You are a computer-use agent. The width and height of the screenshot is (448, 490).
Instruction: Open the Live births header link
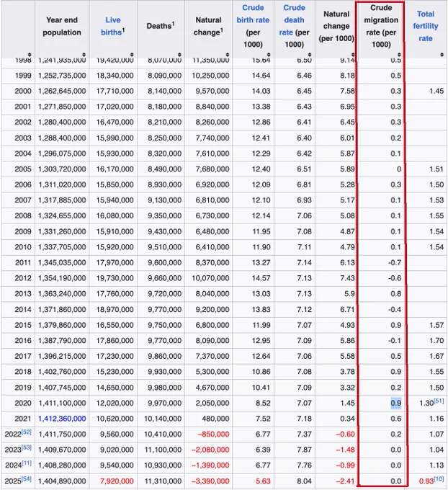point(112,26)
